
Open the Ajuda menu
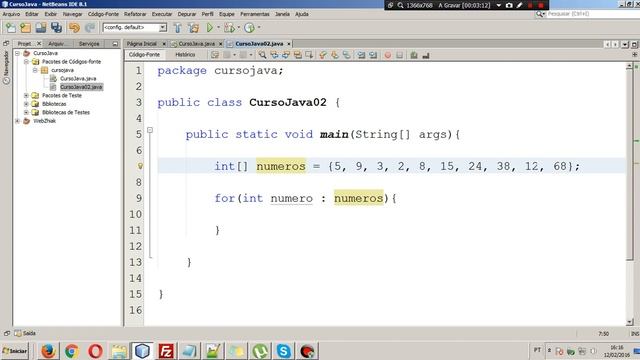(302, 14)
